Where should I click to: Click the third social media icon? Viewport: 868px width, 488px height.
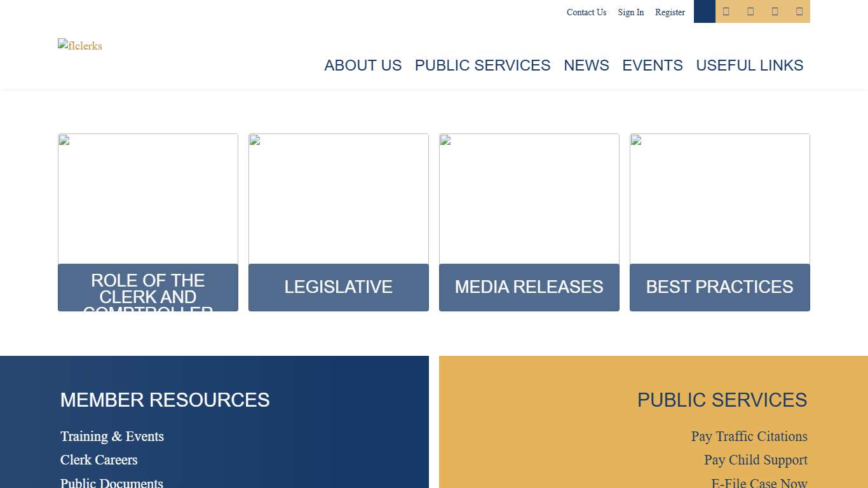(774, 11)
